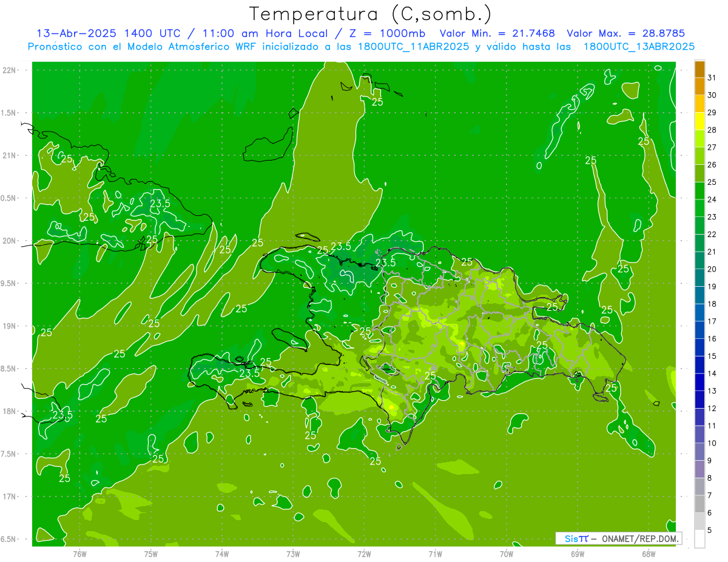Pick the yellow swatch between 28 and 29
The image size is (728, 562).
pos(699,121)
